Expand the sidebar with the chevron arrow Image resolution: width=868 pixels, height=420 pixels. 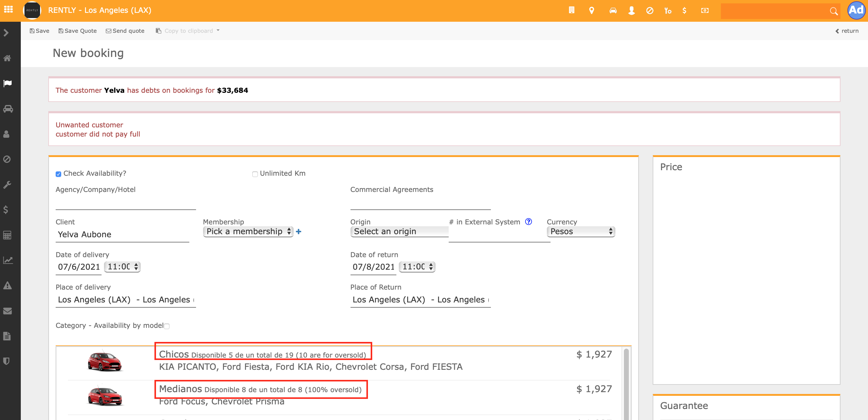(6, 33)
